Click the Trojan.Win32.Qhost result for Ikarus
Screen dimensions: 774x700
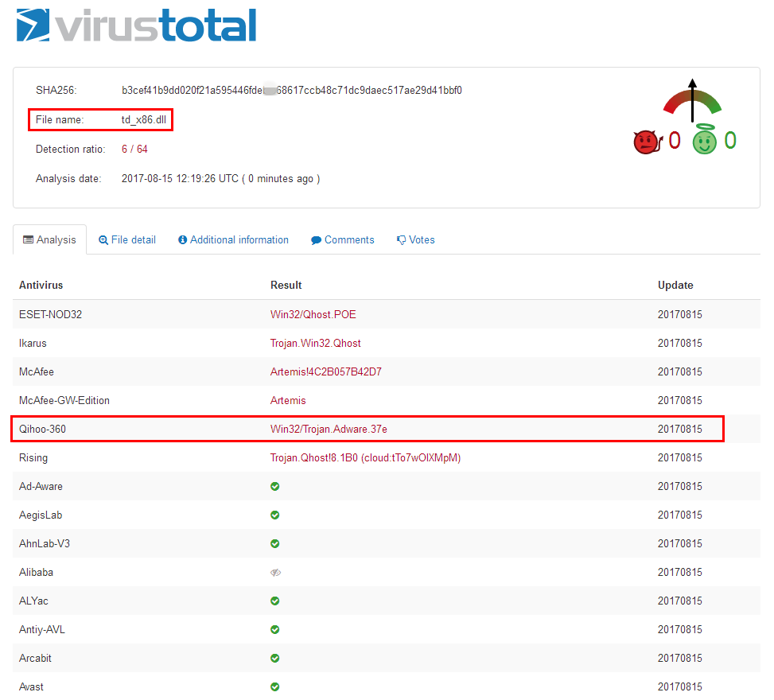click(x=315, y=343)
